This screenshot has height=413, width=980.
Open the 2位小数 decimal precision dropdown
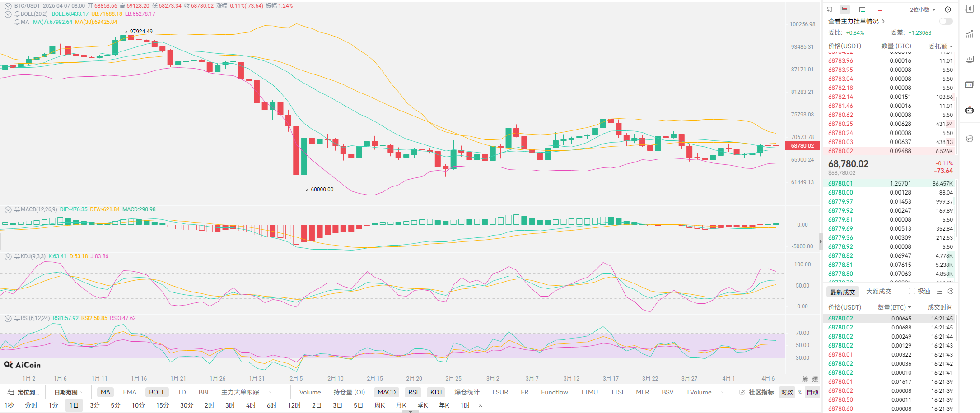923,9
